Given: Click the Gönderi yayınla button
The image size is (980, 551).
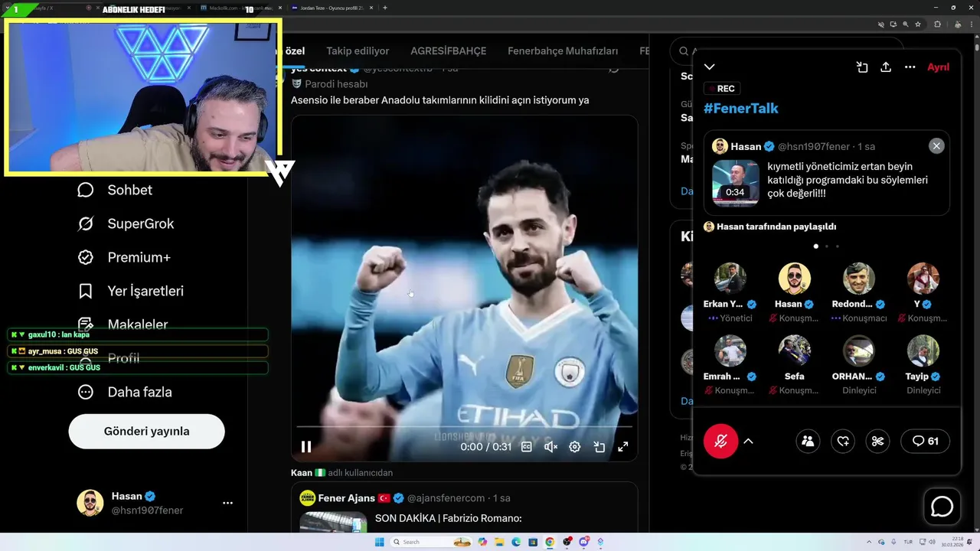Looking at the screenshot, I should 147,432.
